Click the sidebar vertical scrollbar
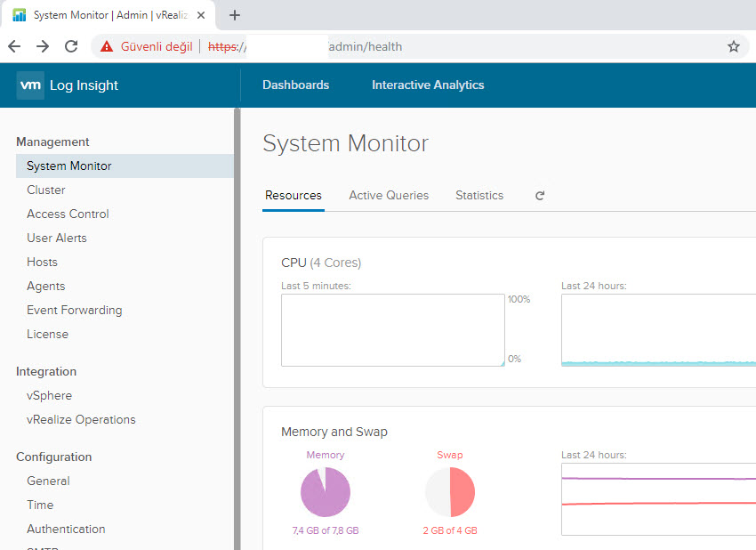 (x=237, y=329)
